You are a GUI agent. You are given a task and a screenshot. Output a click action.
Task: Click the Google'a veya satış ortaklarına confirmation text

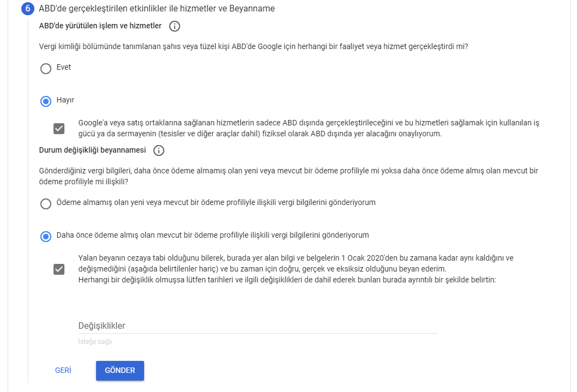[309, 128]
